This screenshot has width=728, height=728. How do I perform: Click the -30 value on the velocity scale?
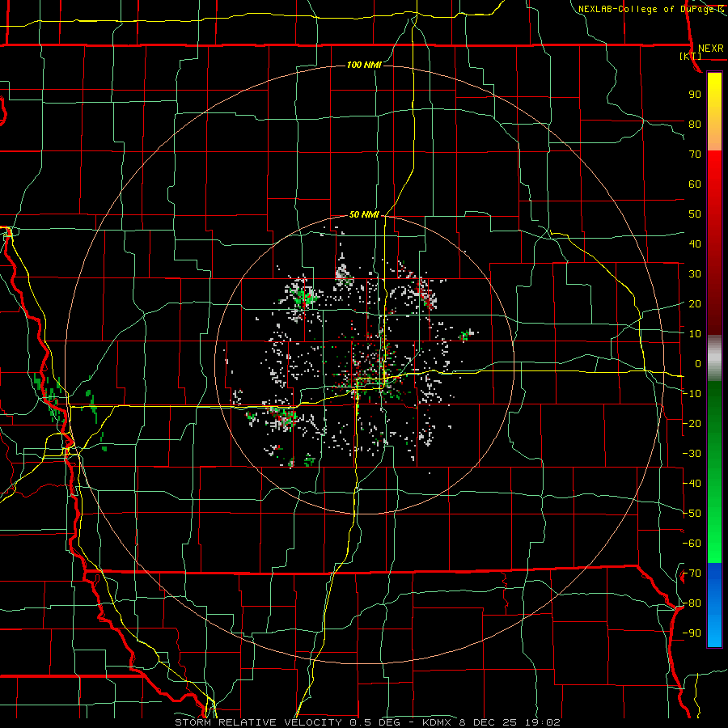[x=692, y=454]
